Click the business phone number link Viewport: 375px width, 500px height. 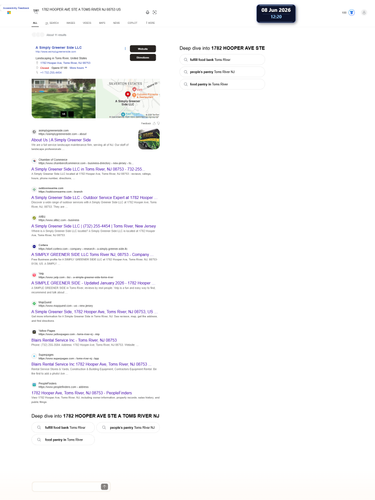[51, 72]
